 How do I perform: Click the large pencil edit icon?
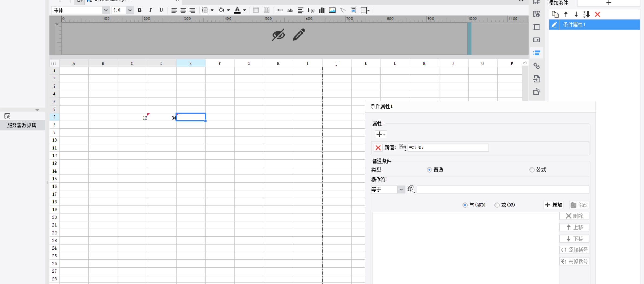point(299,35)
